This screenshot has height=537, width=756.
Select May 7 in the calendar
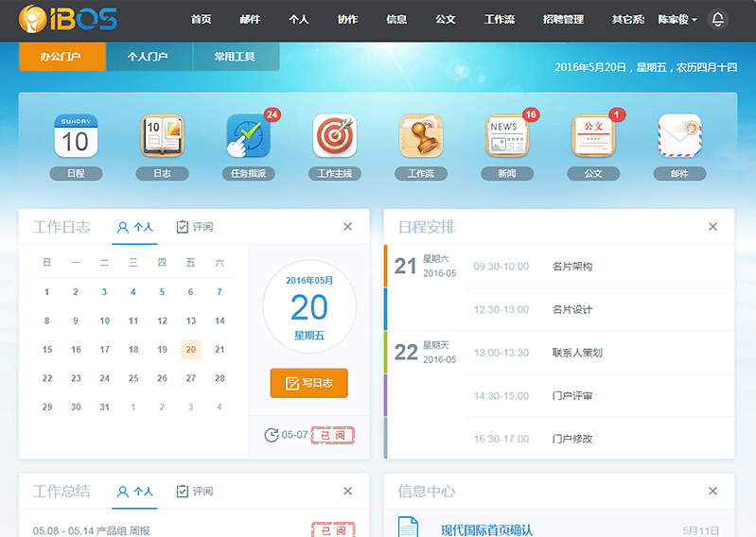pyautogui.click(x=220, y=292)
